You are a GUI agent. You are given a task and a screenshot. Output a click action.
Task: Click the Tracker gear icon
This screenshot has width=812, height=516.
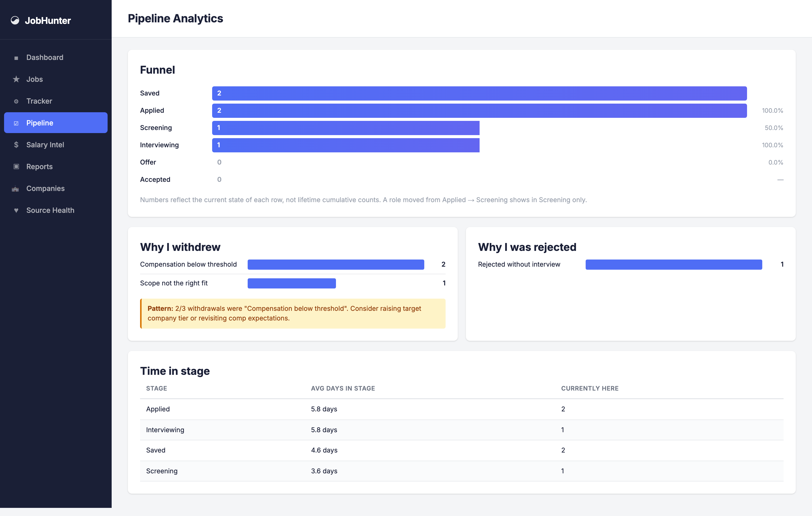(16, 101)
